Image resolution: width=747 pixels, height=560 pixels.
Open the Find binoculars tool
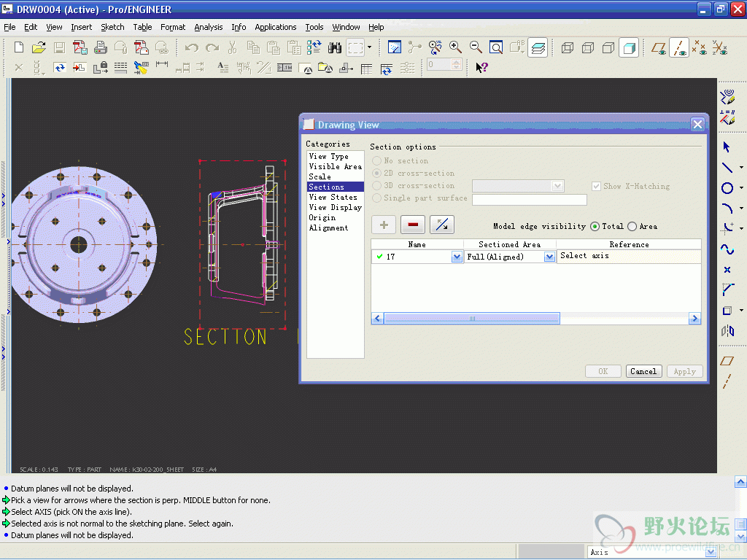[335, 47]
